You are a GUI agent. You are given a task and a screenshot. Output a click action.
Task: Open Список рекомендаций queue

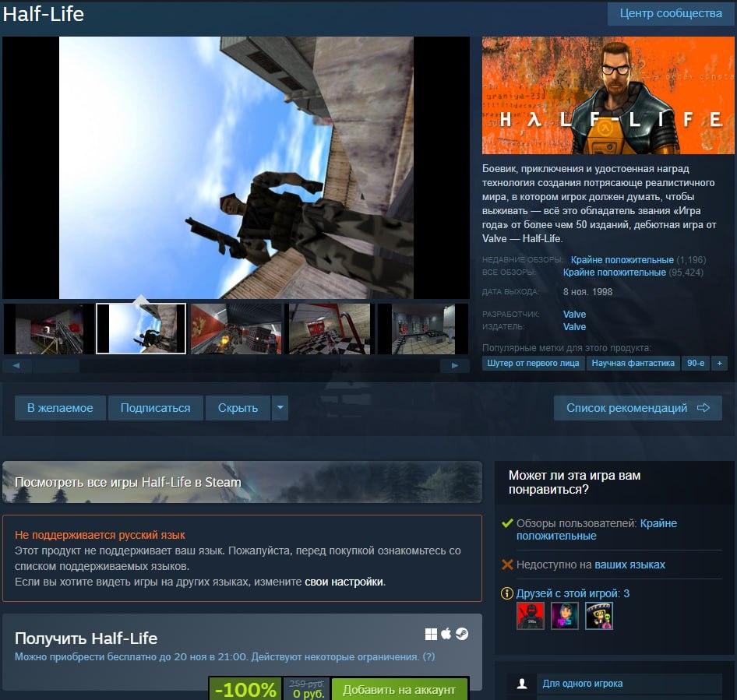pos(638,408)
